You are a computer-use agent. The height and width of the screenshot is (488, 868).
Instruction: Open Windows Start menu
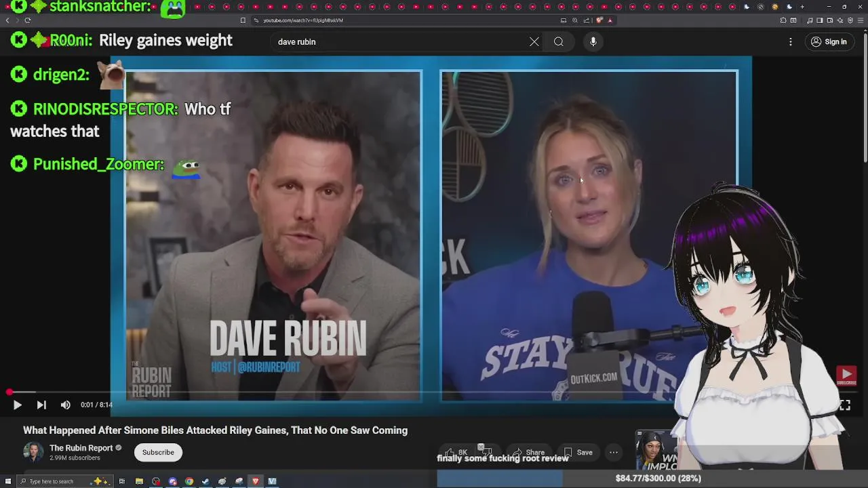[8, 481]
